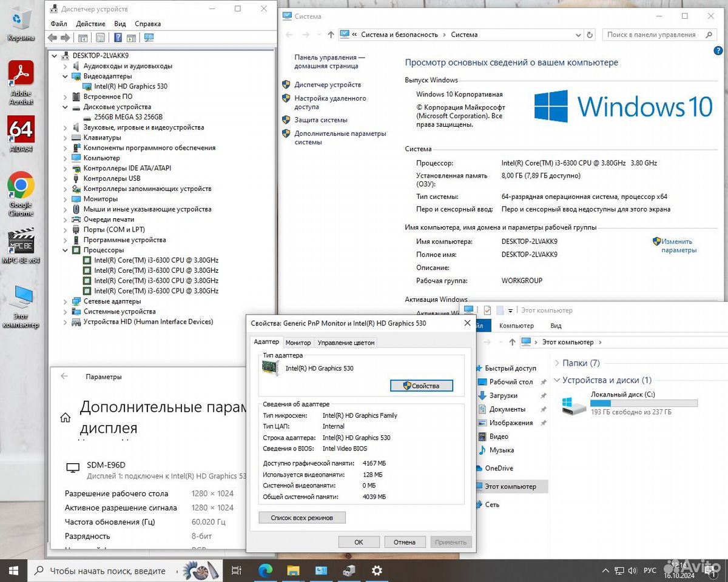Click the Windows Start button
This screenshot has width=728, height=582.
[x=13, y=570]
